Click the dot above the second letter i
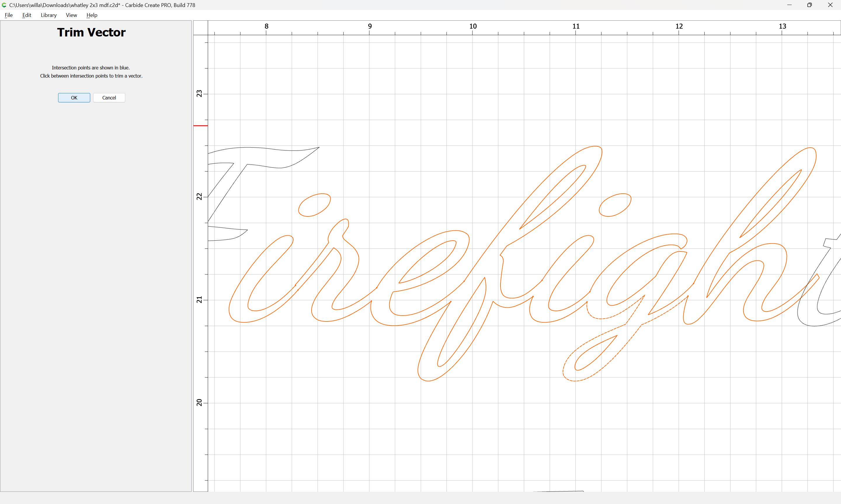Screen dimensions: 841x504 pyautogui.click(x=615, y=205)
